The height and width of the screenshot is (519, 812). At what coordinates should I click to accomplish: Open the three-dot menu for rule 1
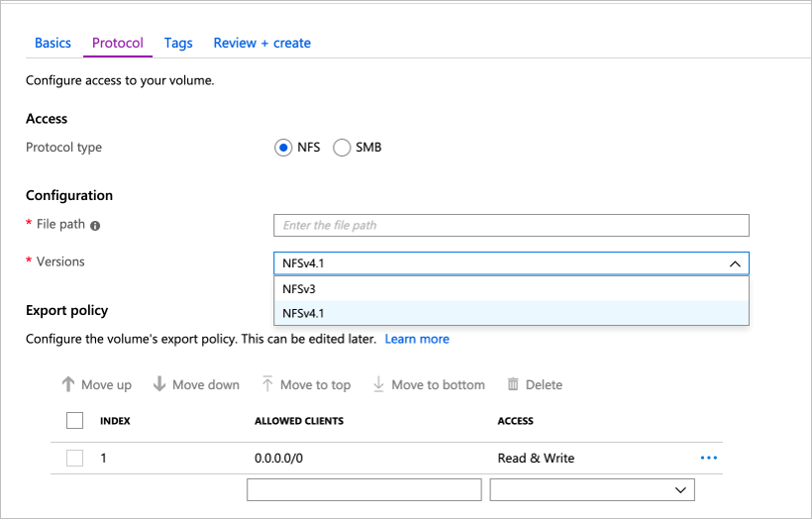click(x=708, y=458)
